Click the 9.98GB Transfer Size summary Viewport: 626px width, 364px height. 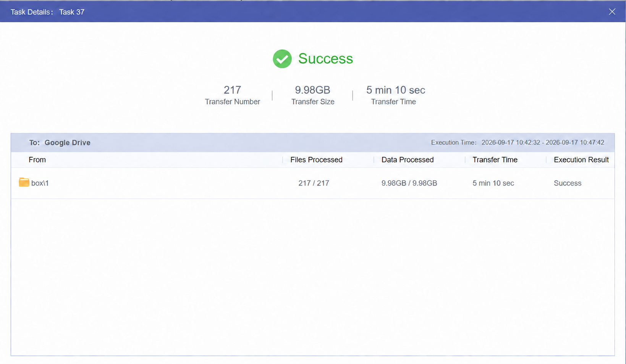(x=313, y=95)
